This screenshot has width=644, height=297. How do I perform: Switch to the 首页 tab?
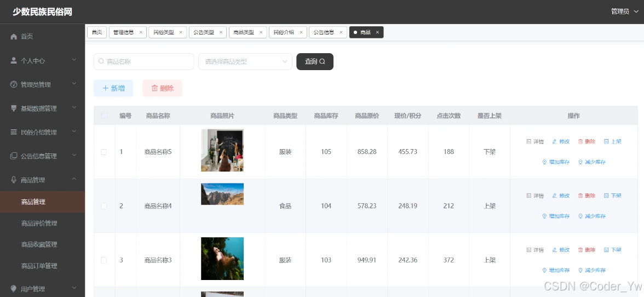(97, 32)
